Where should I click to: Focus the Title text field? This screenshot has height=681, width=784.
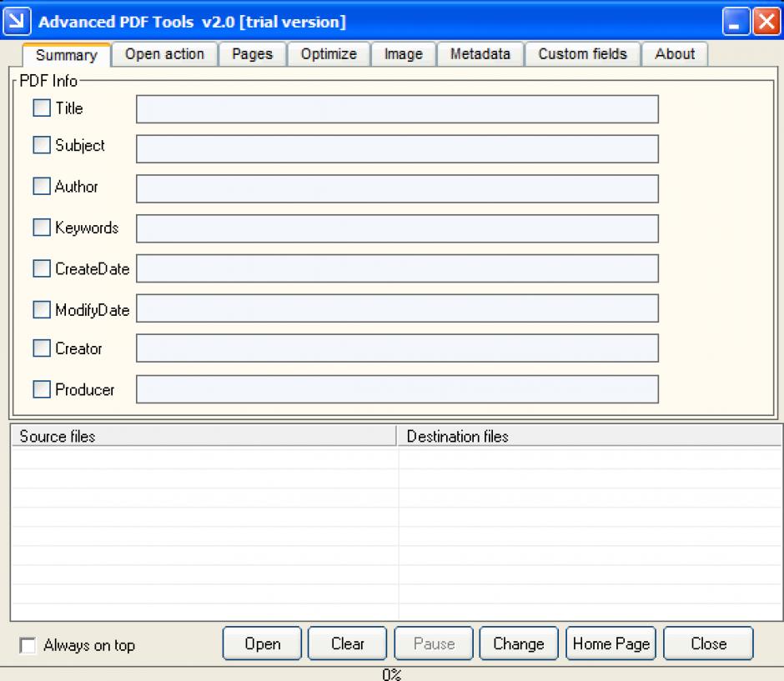click(398, 109)
